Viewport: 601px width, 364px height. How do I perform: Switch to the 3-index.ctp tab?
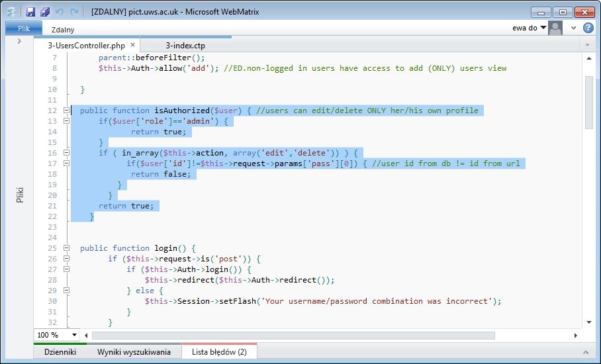pos(185,45)
